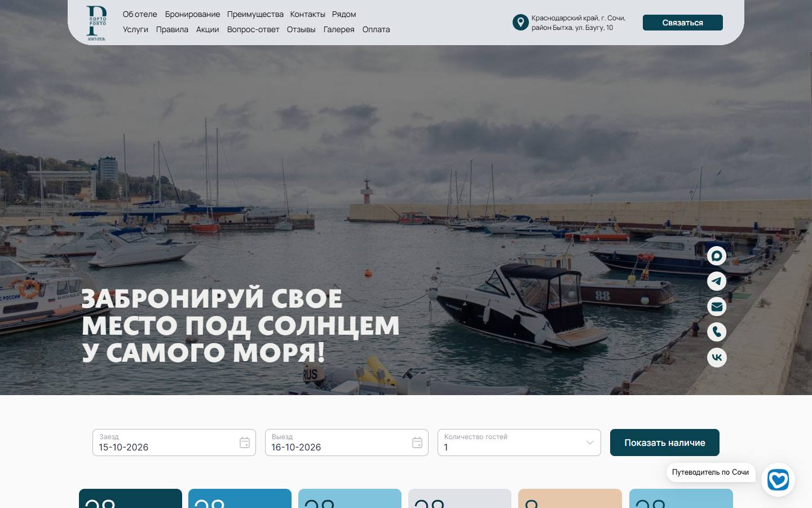The height and width of the screenshot is (508, 812).
Task: Click the Заезд date field 15-10-2026
Action: [174, 443]
